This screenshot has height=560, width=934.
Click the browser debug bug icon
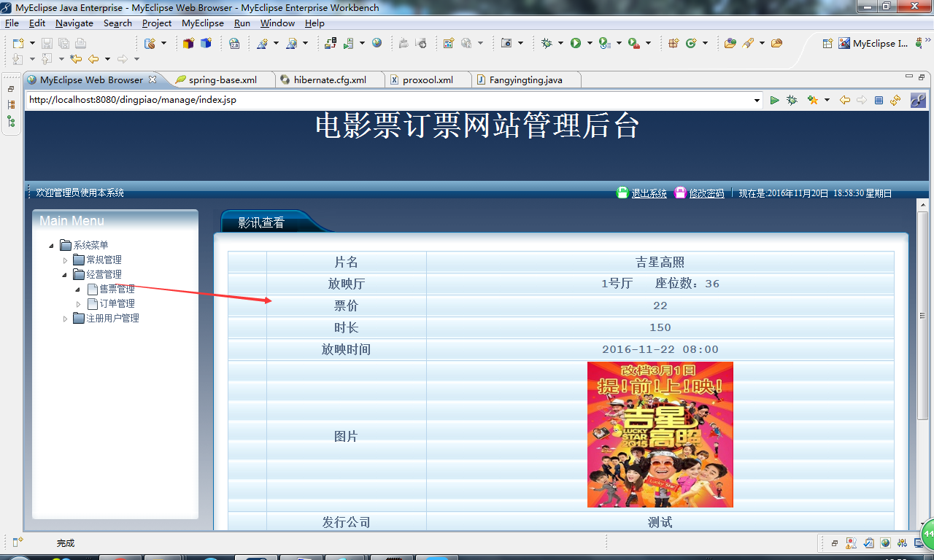(x=792, y=100)
